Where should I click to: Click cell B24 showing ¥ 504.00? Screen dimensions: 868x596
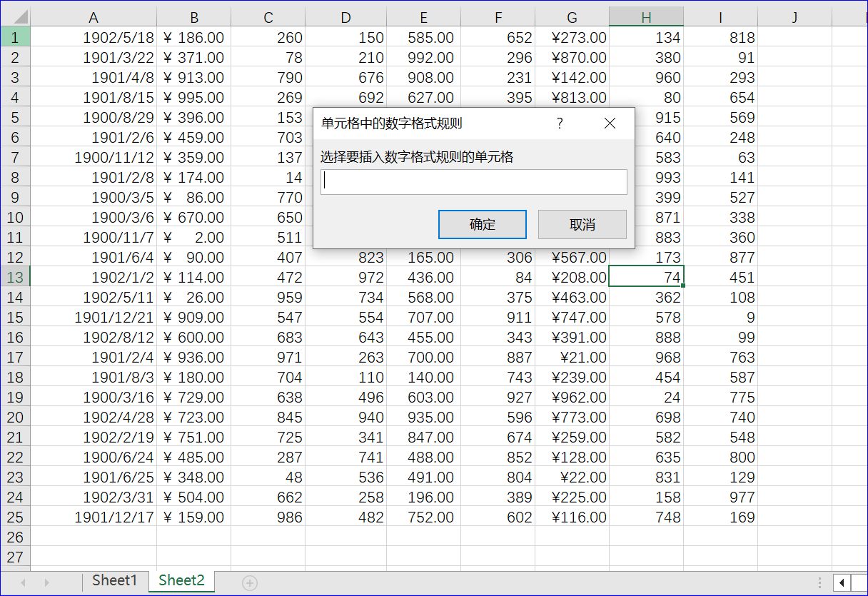point(194,497)
